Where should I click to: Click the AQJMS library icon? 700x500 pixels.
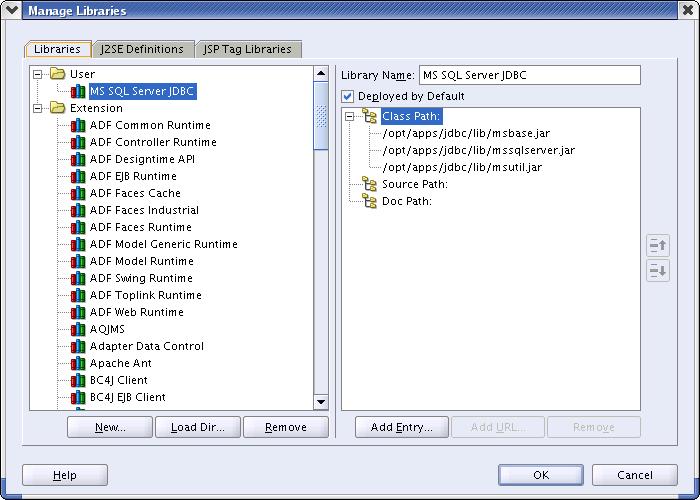pos(78,329)
